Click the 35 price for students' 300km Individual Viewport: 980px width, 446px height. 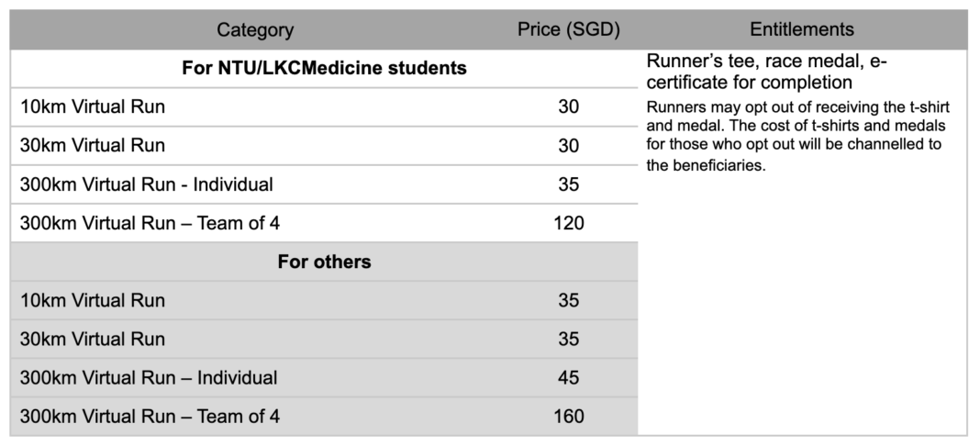click(x=568, y=184)
